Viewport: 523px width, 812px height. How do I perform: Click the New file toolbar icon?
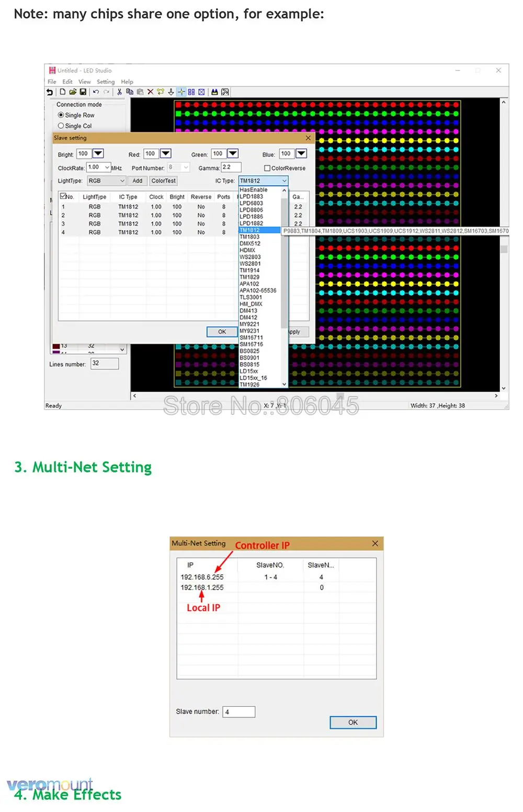[63, 92]
